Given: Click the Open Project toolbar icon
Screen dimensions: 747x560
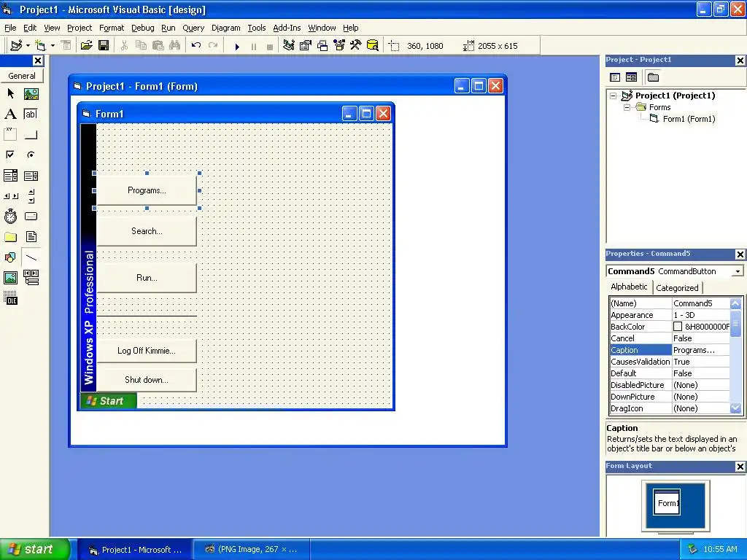Looking at the screenshot, I should [86, 46].
